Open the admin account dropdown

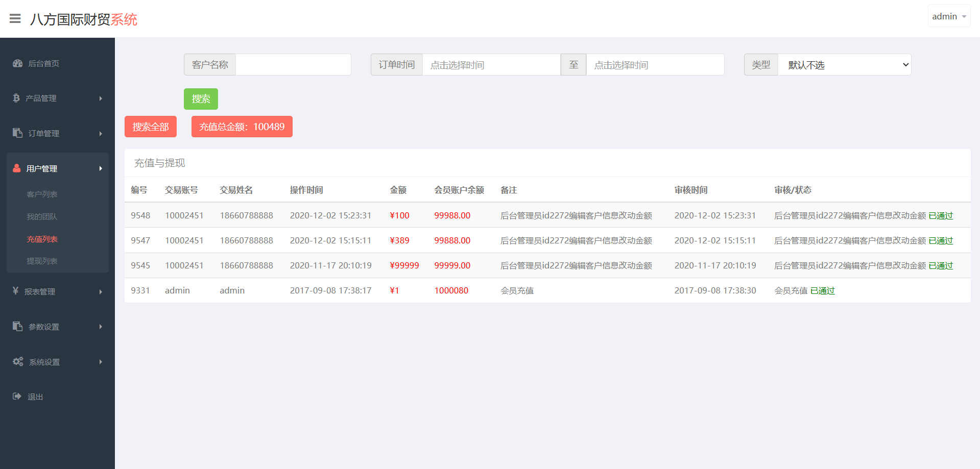[x=949, y=16]
